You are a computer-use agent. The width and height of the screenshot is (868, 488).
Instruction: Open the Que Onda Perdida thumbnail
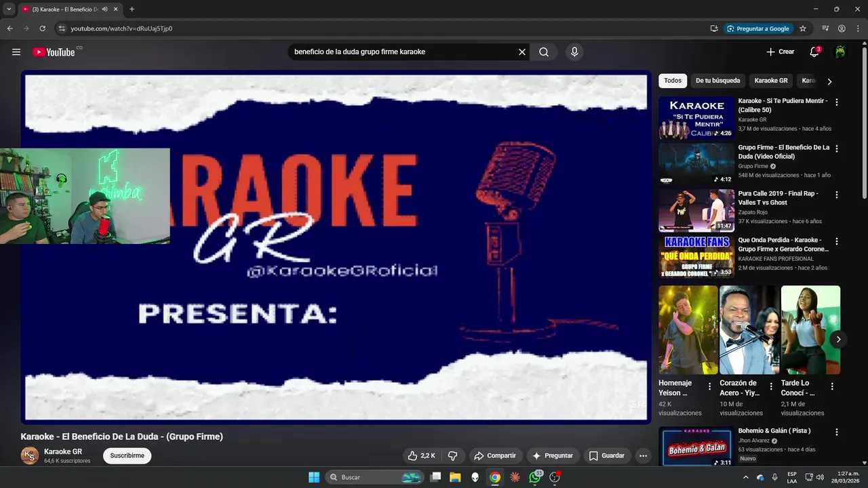pyautogui.click(x=696, y=257)
